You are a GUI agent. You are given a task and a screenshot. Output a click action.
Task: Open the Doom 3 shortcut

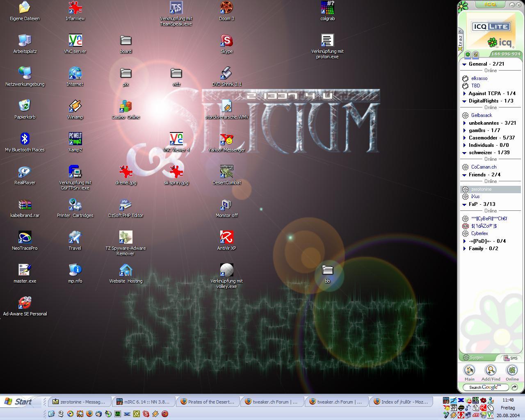[x=226, y=8]
